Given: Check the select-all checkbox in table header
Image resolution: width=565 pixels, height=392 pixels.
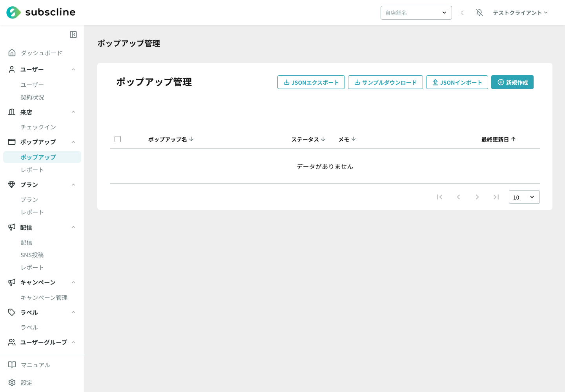Looking at the screenshot, I should (118, 139).
